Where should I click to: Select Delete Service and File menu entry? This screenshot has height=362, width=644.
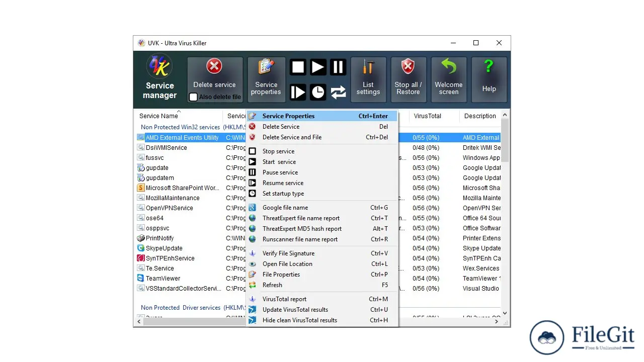[322, 137]
